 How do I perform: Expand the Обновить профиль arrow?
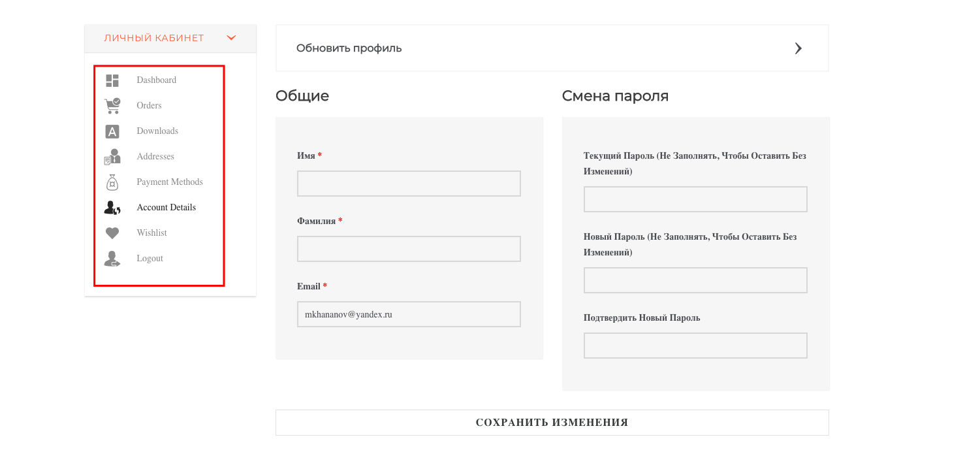[798, 48]
